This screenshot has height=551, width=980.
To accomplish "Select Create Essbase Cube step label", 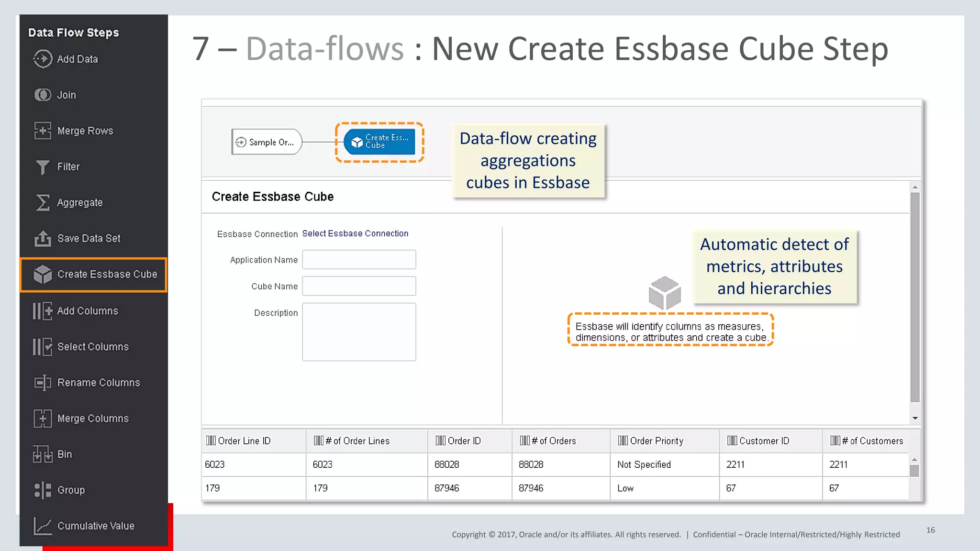I will point(107,275).
